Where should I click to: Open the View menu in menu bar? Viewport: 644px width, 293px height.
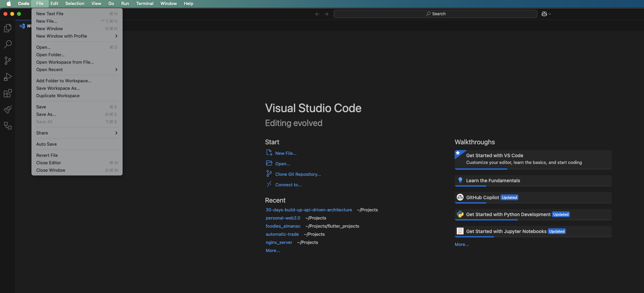click(96, 3)
